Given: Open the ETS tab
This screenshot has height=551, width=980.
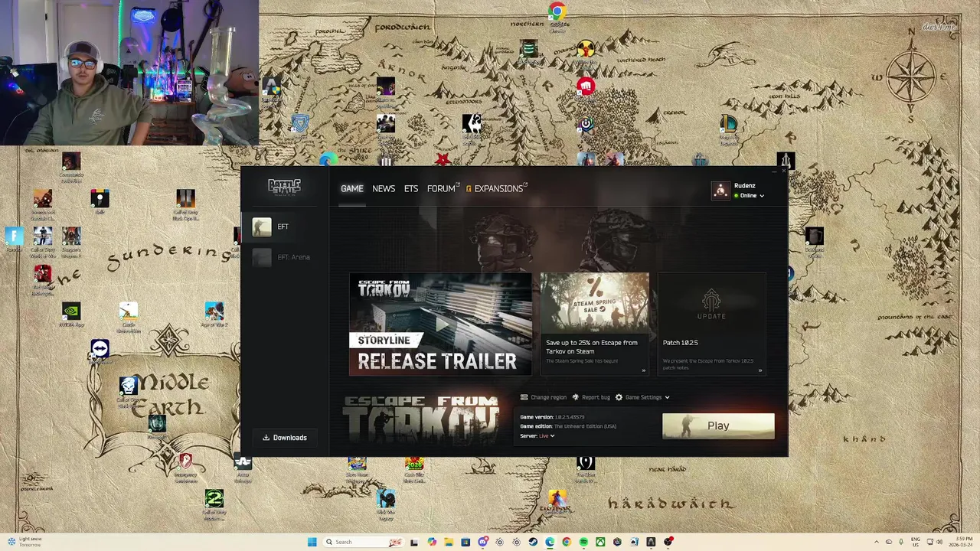Looking at the screenshot, I should point(411,188).
